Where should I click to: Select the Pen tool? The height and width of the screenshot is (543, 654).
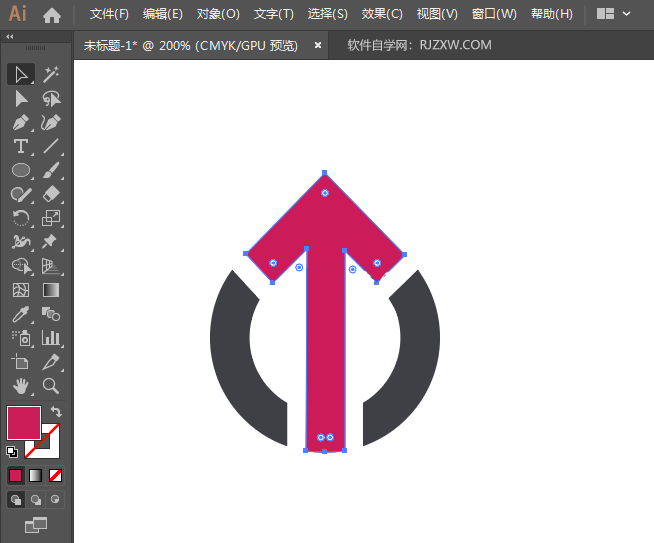pyautogui.click(x=21, y=123)
